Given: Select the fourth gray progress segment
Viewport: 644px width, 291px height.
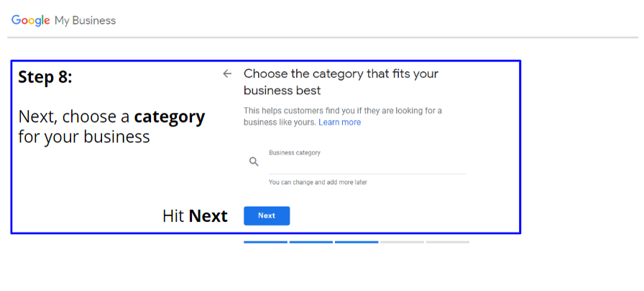Looking at the screenshot, I should [402, 242].
